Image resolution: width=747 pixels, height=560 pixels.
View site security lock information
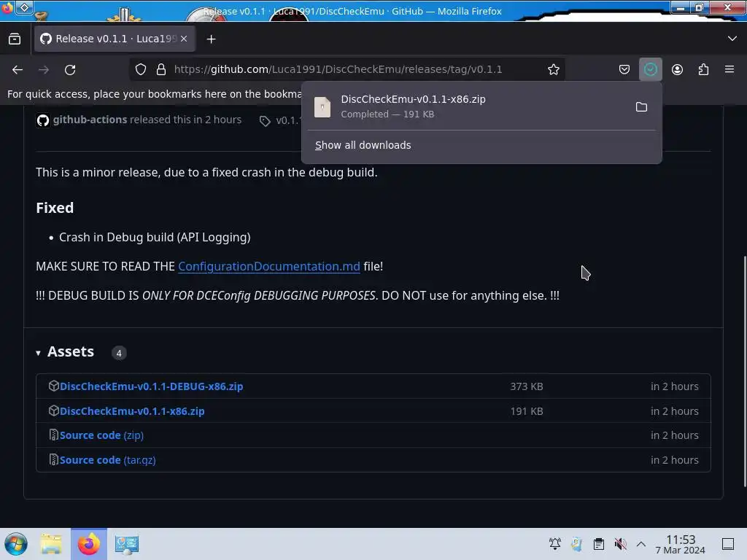pyautogui.click(x=161, y=69)
